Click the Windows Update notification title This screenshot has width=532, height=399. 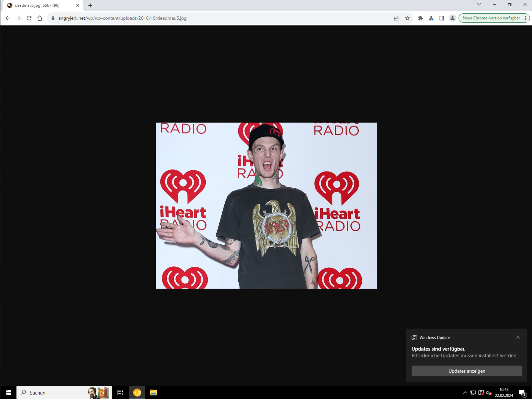(434, 337)
